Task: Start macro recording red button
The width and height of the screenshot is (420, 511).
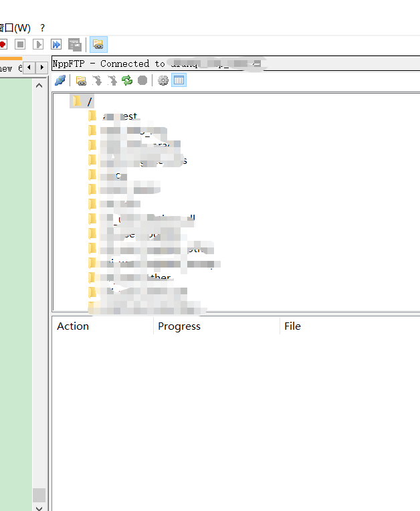Action: [3, 44]
